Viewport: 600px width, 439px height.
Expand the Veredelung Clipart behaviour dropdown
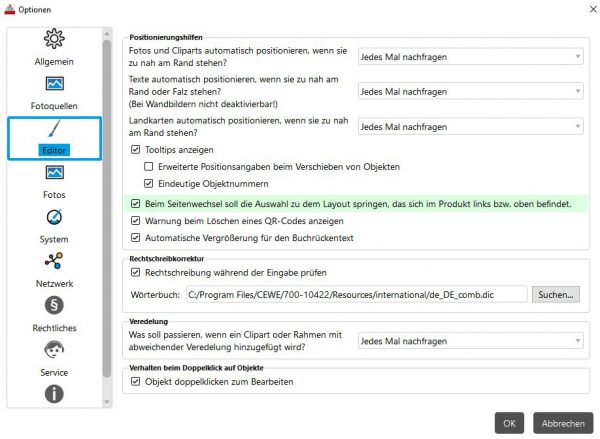click(x=471, y=341)
